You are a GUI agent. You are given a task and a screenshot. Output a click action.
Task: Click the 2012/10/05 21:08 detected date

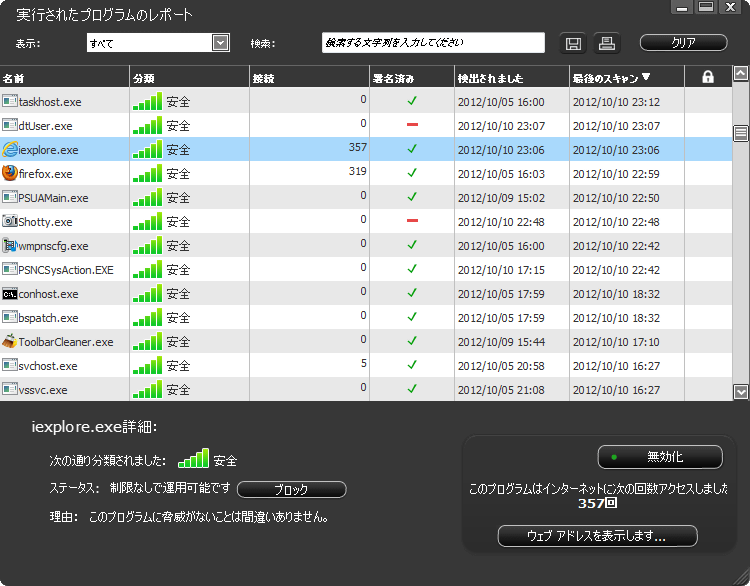501,390
